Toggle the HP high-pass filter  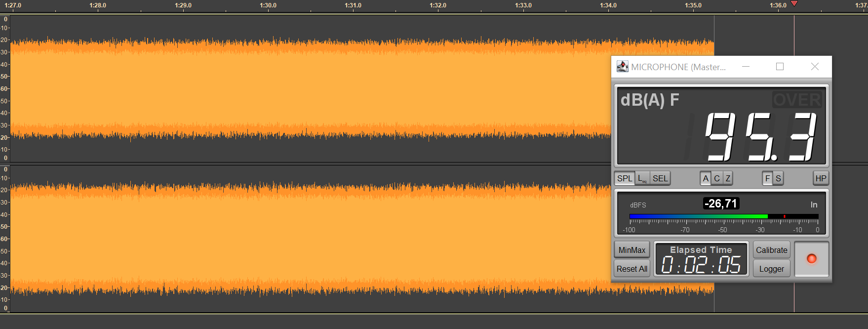coord(821,178)
